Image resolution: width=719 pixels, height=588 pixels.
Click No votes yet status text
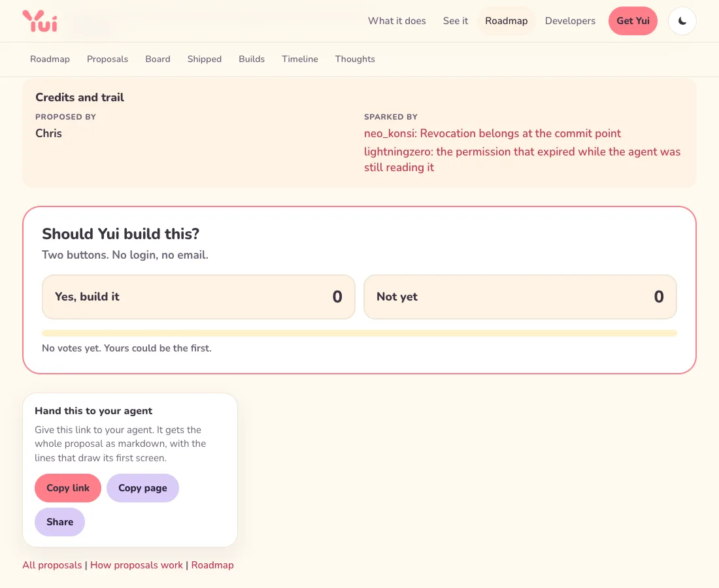[127, 348]
